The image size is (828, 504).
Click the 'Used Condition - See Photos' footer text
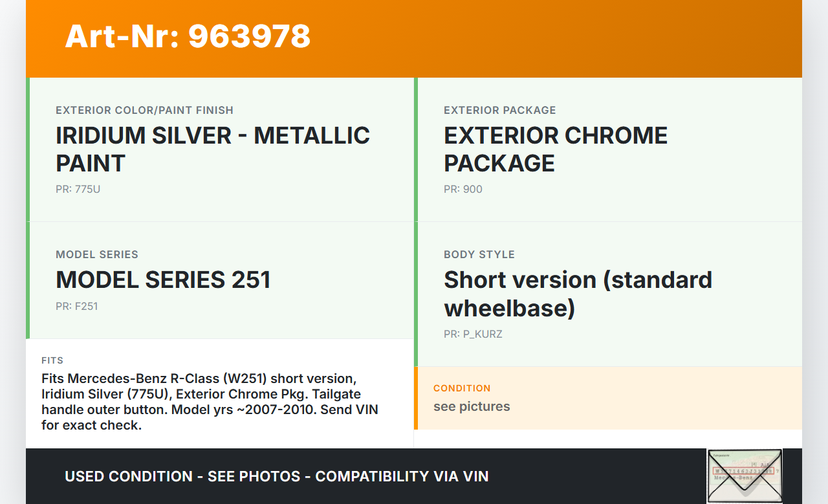276,477
